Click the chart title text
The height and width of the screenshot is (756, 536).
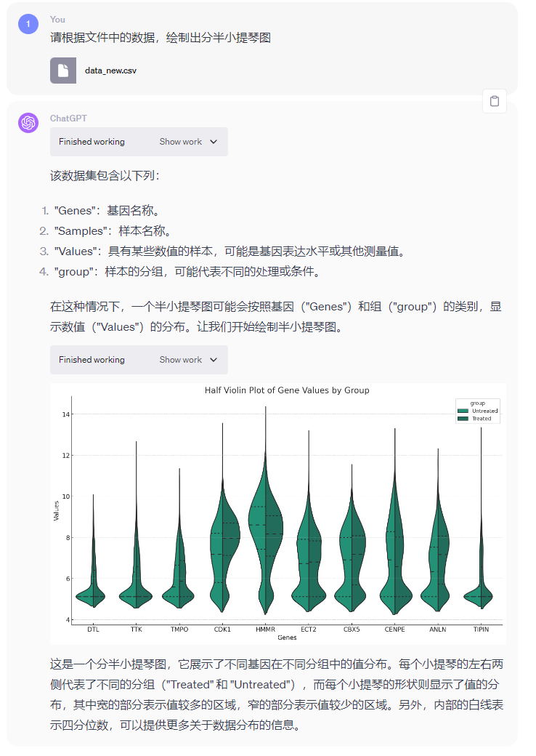pyautogui.click(x=287, y=390)
